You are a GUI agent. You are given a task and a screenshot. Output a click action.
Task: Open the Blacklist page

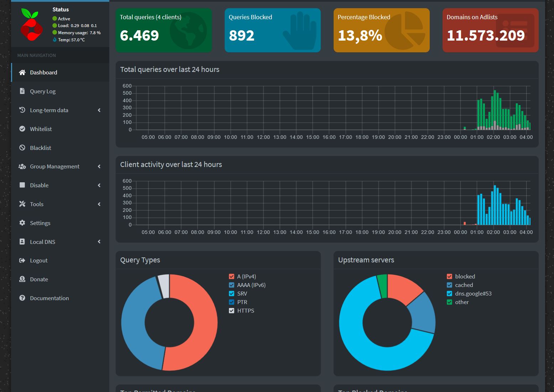(60, 148)
